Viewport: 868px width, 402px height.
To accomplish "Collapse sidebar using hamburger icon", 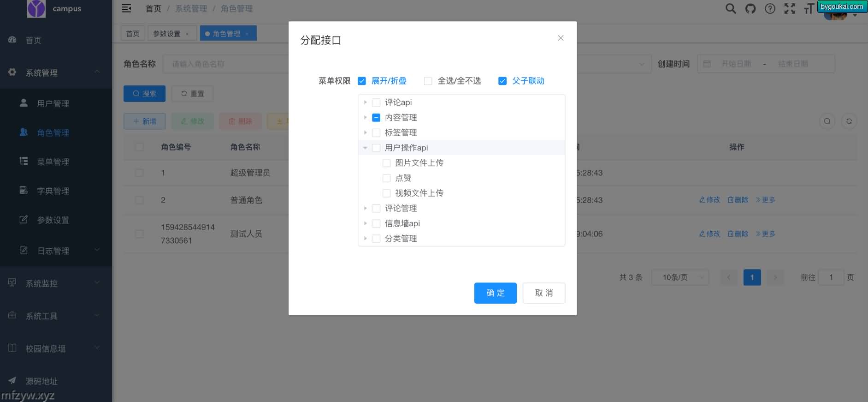I will [x=126, y=8].
